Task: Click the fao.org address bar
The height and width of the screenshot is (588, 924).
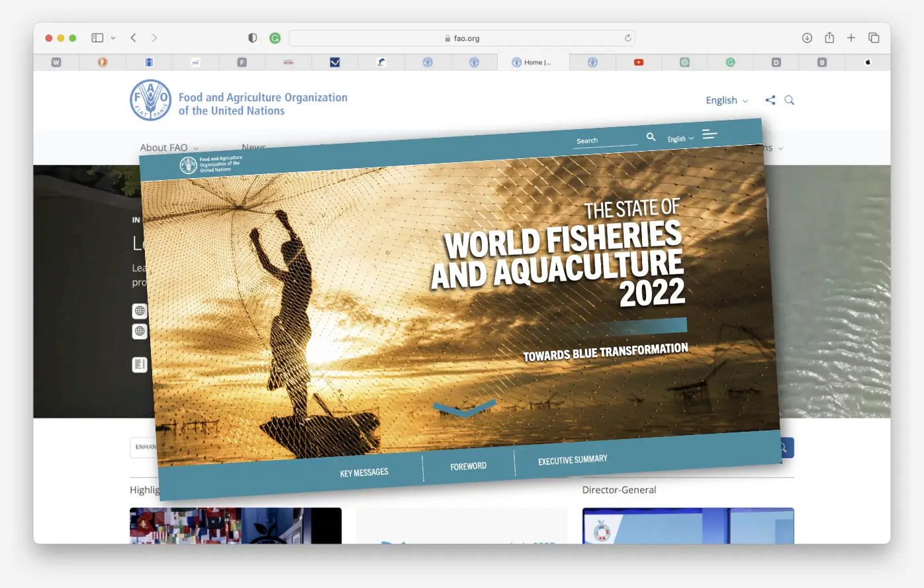Action: [462, 38]
